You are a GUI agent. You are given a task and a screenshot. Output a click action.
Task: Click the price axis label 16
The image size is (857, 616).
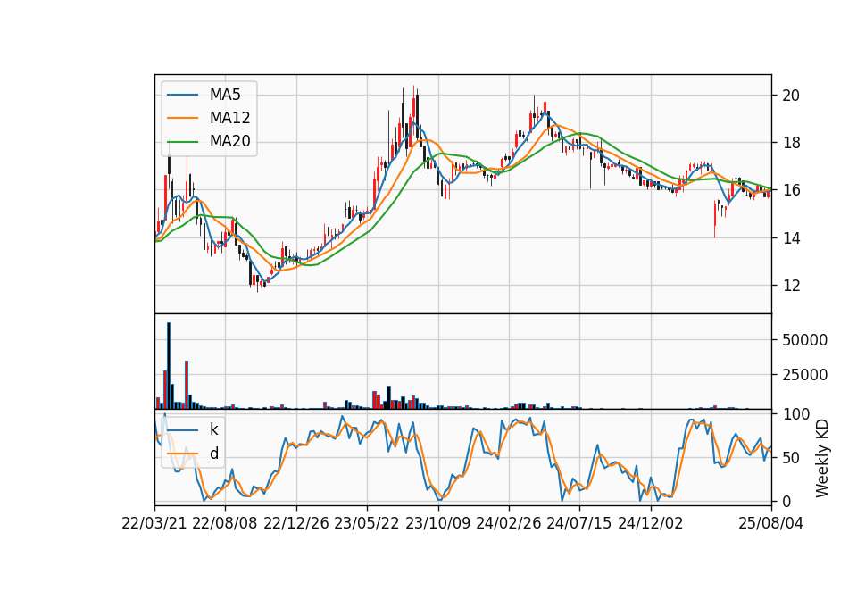791,190
